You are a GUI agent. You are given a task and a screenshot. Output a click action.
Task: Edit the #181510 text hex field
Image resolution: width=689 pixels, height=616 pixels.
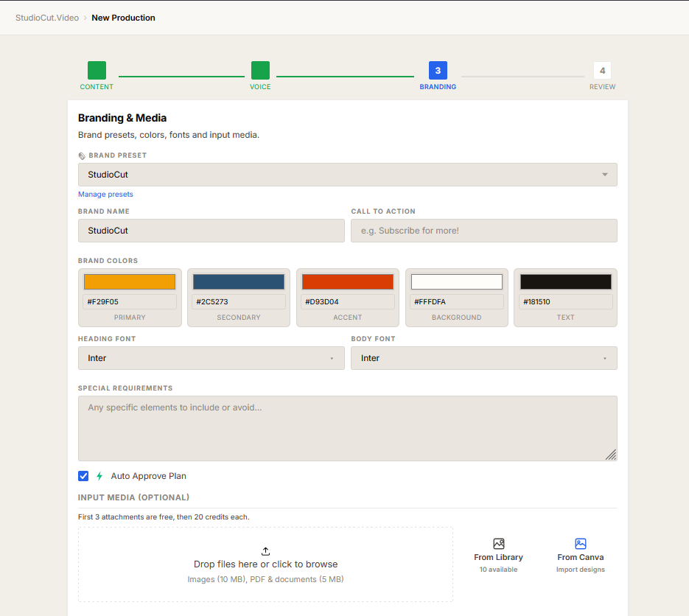click(565, 302)
